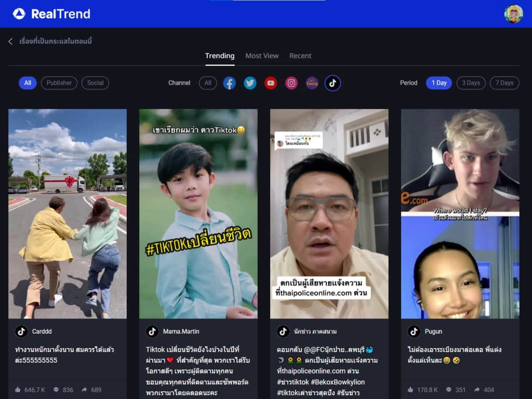
Task: Enable the Social content filter
Action: point(95,83)
